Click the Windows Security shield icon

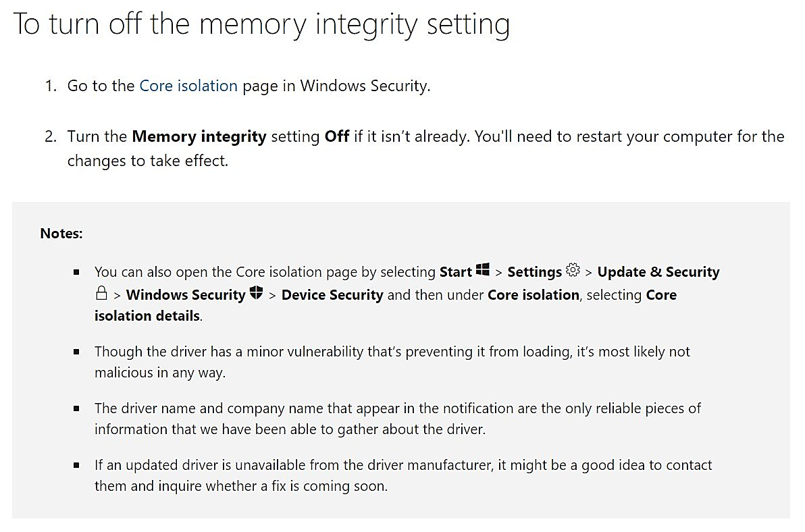(256, 294)
